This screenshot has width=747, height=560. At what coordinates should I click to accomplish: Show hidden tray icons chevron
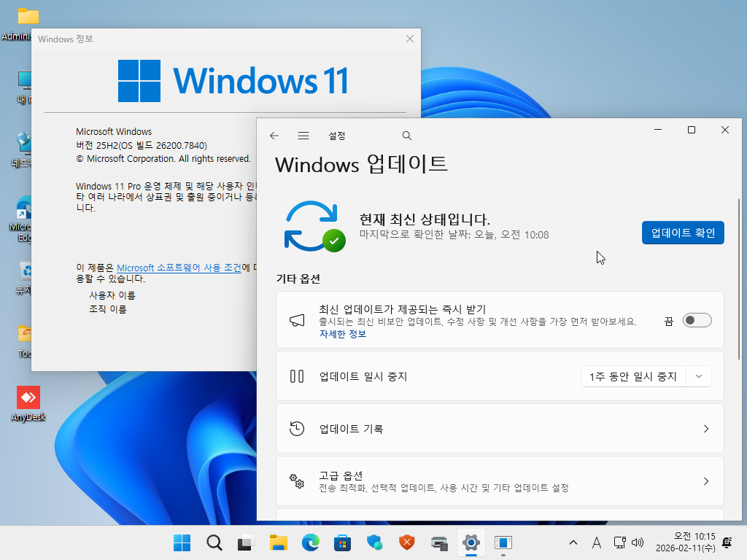573,542
